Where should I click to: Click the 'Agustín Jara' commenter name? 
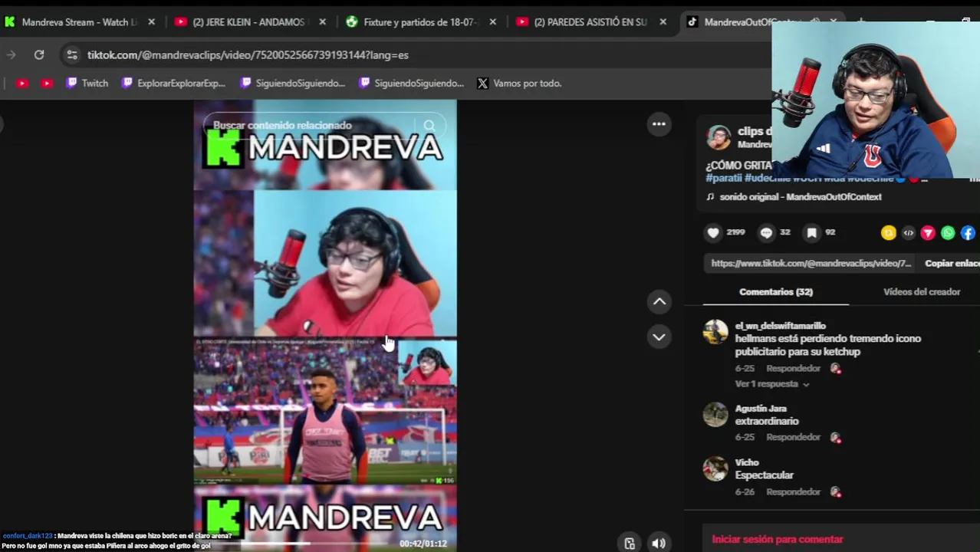tap(761, 409)
